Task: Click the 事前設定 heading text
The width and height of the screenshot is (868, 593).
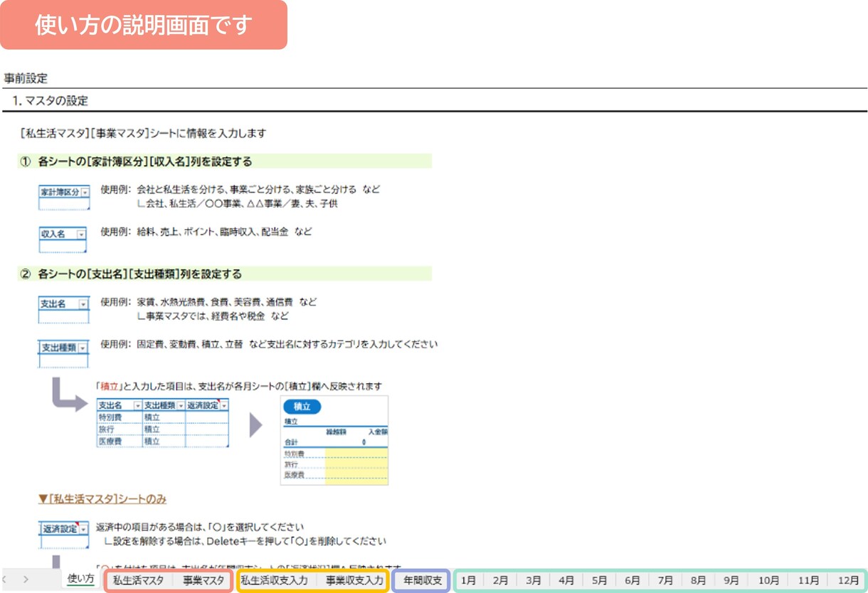Action: tap(26, 78)
